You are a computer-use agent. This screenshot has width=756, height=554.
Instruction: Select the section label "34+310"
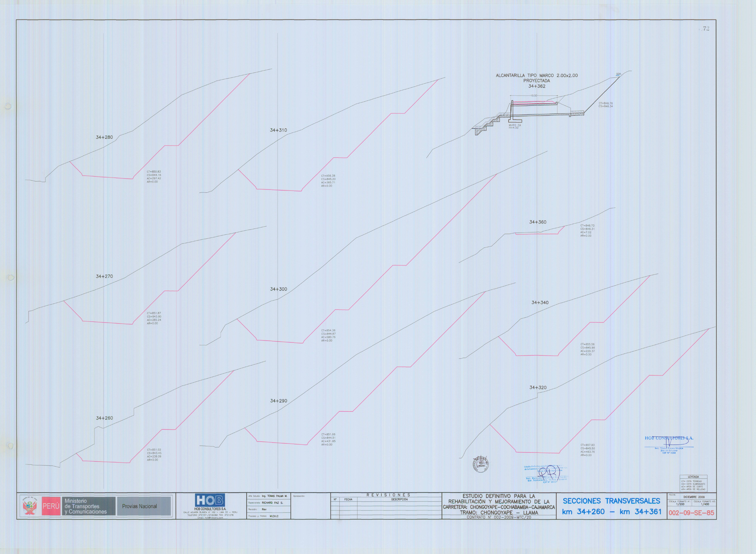[x=278, y=130]
